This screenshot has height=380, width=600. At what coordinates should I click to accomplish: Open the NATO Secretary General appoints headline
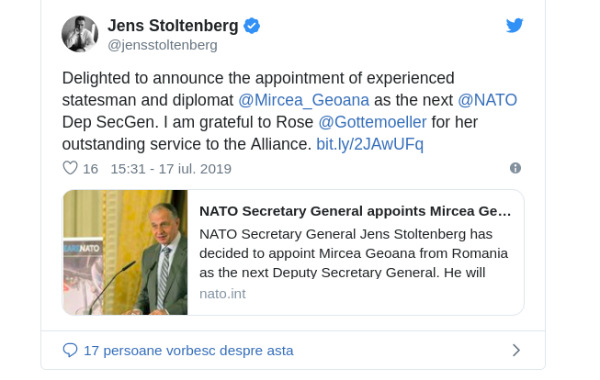355,211
